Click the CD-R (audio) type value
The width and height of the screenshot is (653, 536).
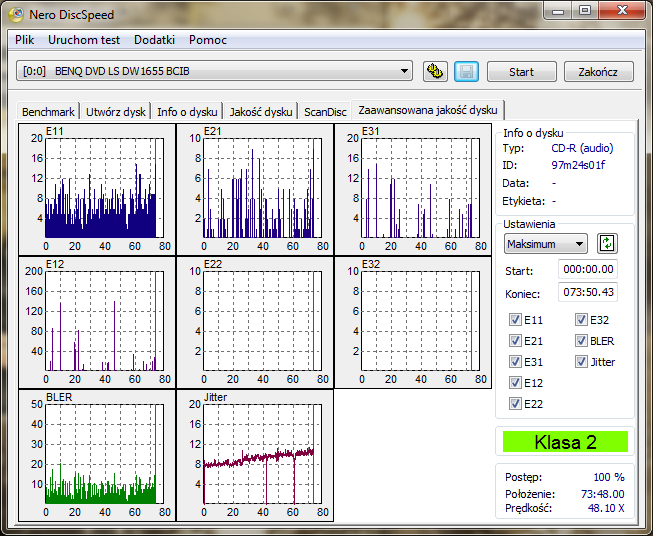tap(582, 148)
